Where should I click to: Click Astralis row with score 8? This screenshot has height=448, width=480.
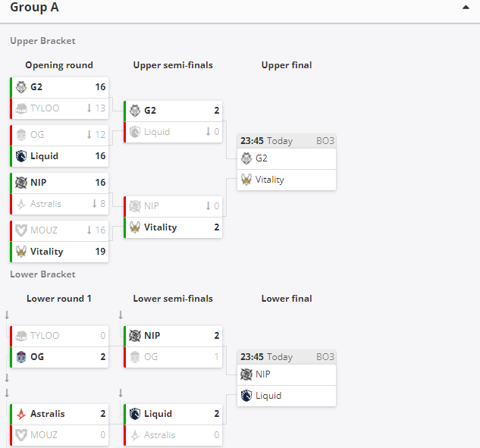tap(59, 204)
